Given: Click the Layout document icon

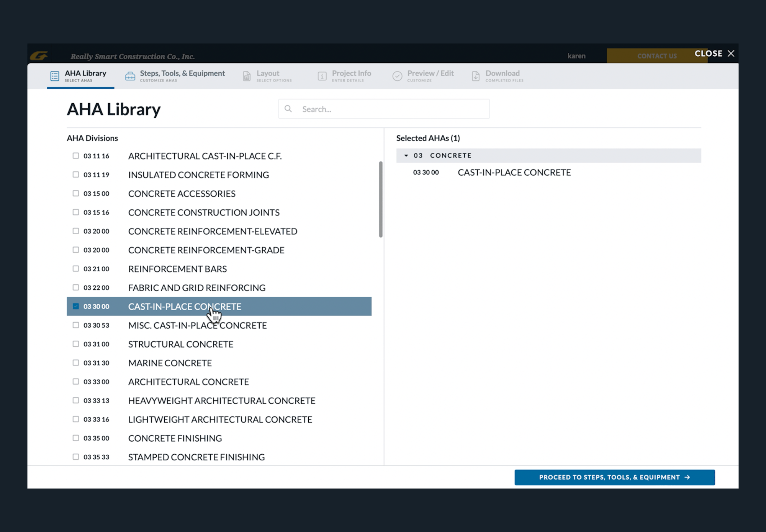Looking at the screenshot, I should [x=247, y=76].
